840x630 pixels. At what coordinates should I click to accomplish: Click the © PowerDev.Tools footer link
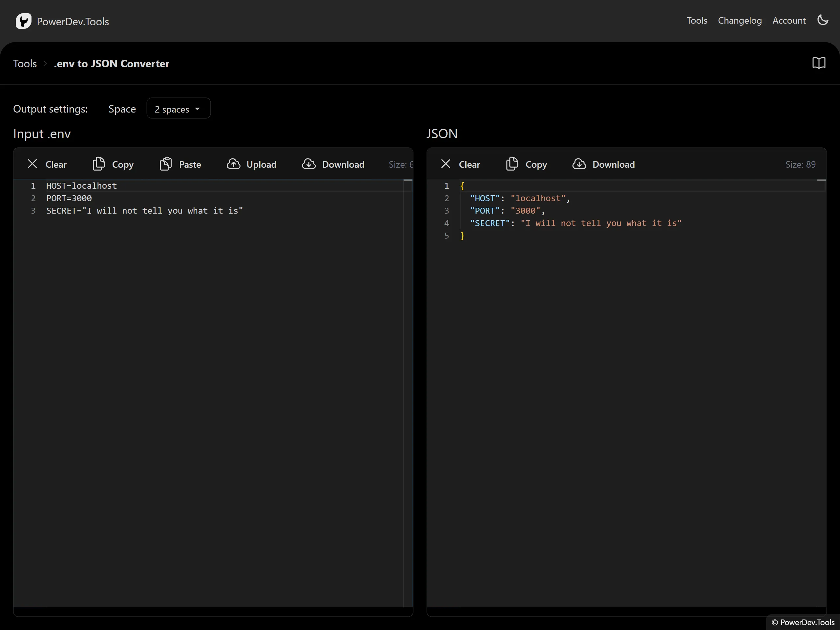803,622
